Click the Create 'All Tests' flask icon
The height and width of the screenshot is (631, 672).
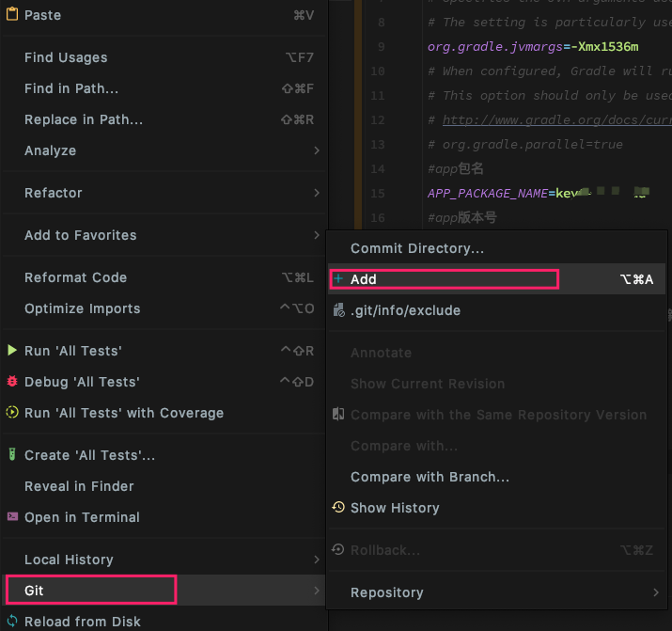coord(12,455)
